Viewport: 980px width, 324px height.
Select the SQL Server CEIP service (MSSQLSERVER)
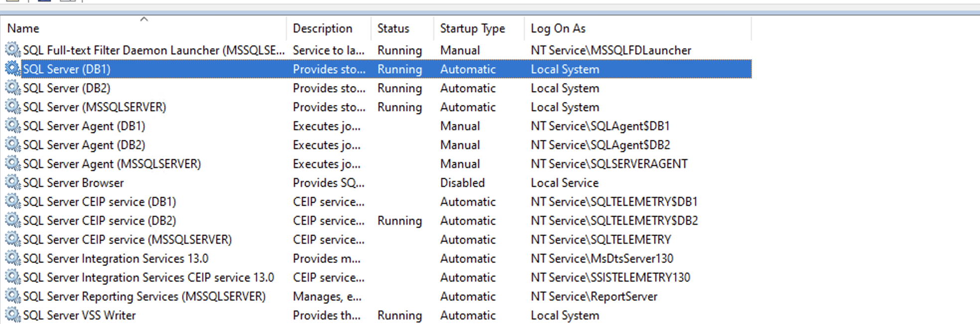click(127, 240)
